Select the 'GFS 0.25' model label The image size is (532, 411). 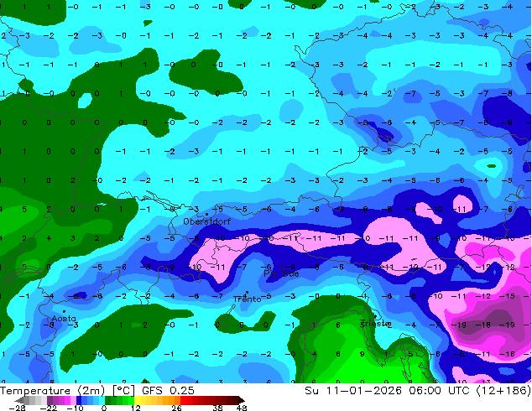[x=168, y=391]
